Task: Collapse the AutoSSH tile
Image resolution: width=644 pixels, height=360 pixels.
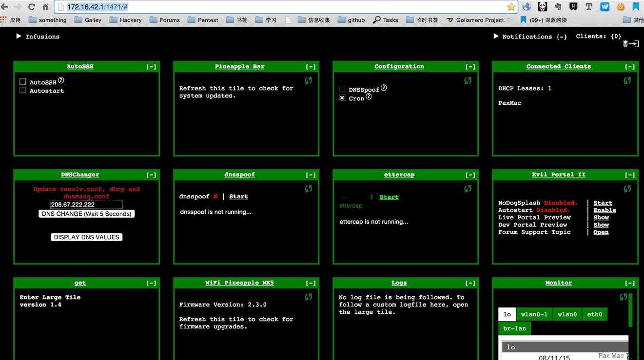Action: point(151,67)
